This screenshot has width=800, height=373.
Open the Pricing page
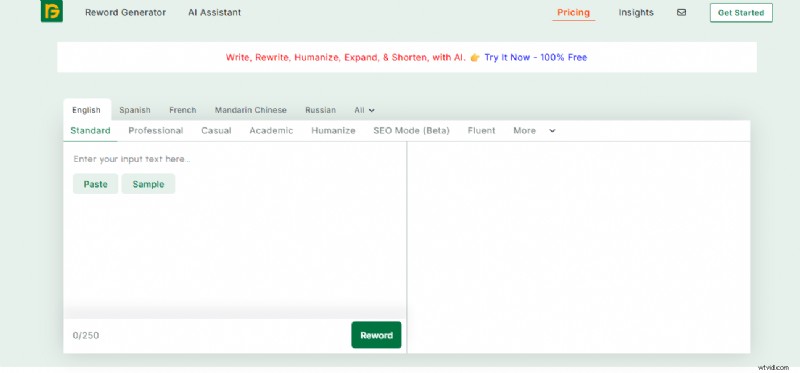coord(573,13)
